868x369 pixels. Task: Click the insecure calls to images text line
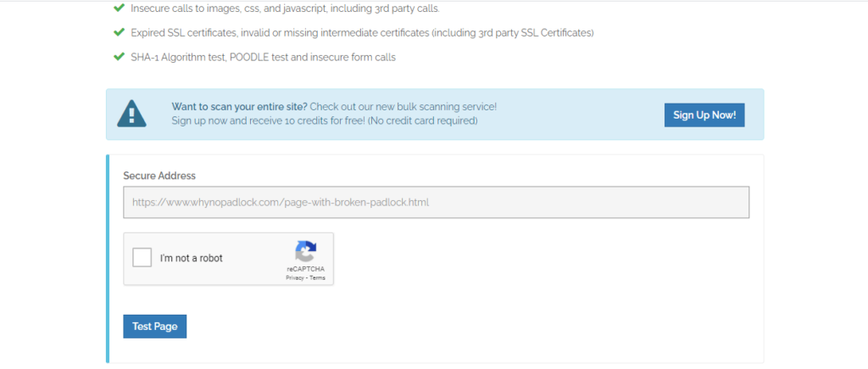point(285,8)
